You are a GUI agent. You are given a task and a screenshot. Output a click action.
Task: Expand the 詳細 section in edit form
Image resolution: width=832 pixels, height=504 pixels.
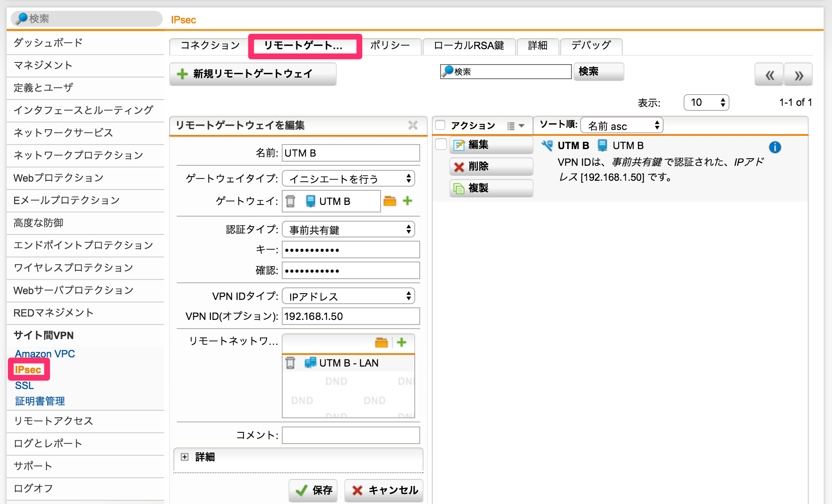tap(185, 457)
